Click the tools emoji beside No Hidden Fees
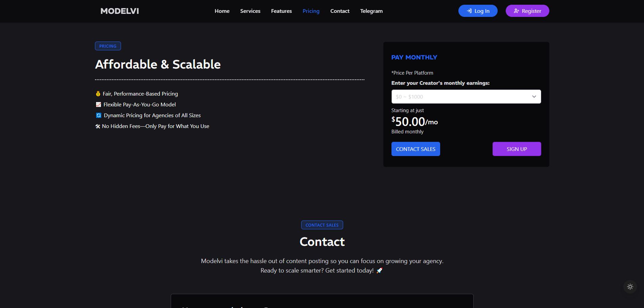Viewport: 644px width, 308px height. click(x=98, y=126)
